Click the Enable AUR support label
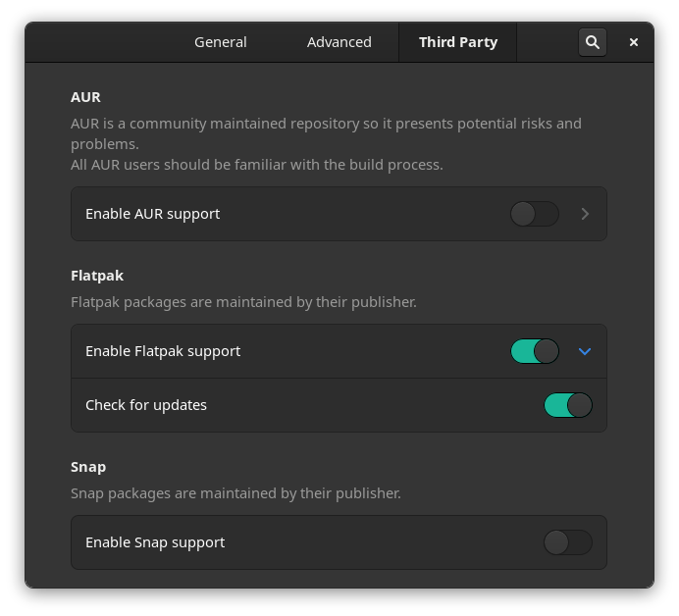The image size is (679, 616). pos(152,214)
